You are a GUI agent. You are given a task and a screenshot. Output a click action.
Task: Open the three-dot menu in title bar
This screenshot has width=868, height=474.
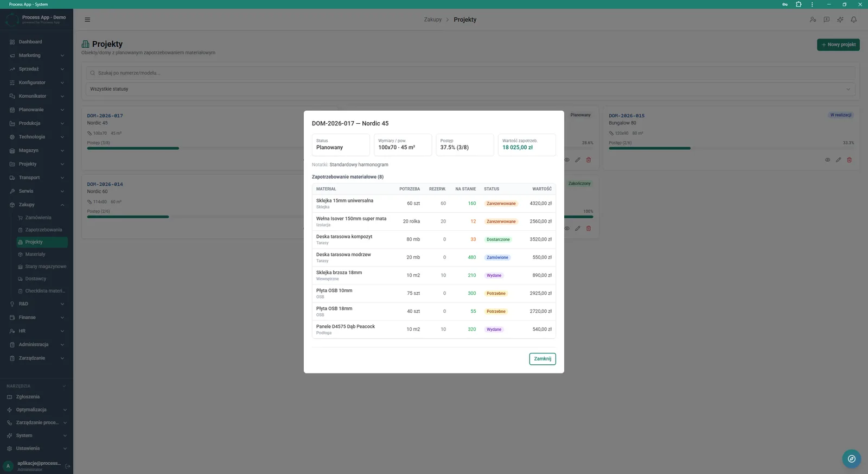point(812,4)
